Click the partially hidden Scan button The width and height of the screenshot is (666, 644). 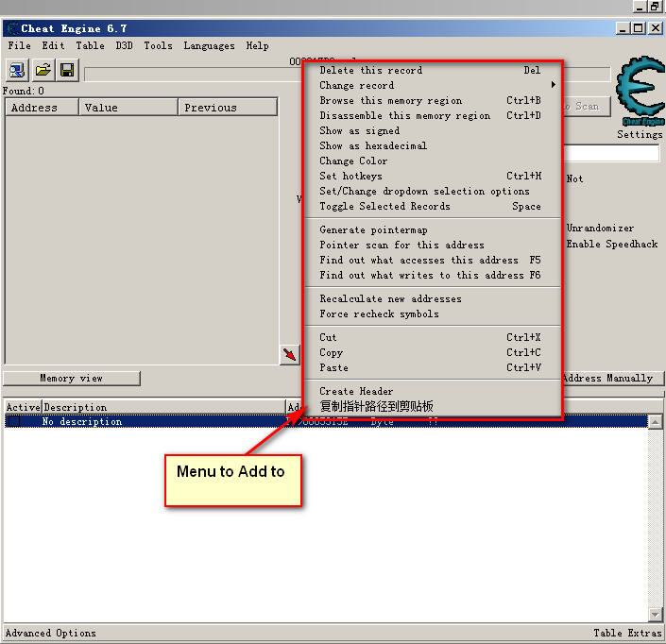pyautogui.click(x=587, y=106)
